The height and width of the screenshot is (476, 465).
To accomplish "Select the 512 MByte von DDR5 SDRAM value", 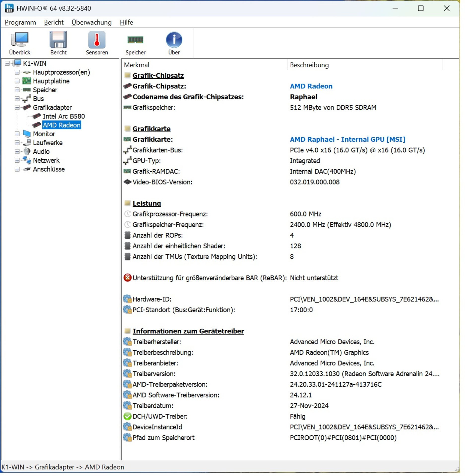I will [333, 108].
